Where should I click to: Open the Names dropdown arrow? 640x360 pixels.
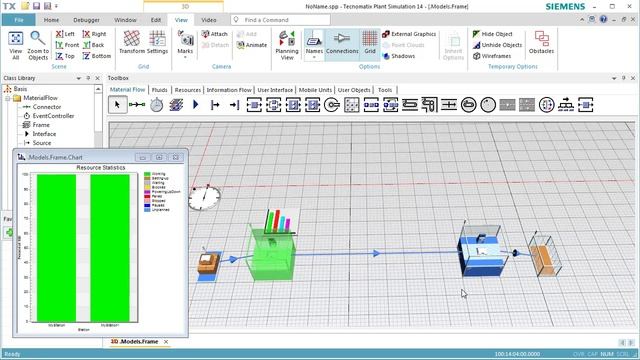click(314, 58)
